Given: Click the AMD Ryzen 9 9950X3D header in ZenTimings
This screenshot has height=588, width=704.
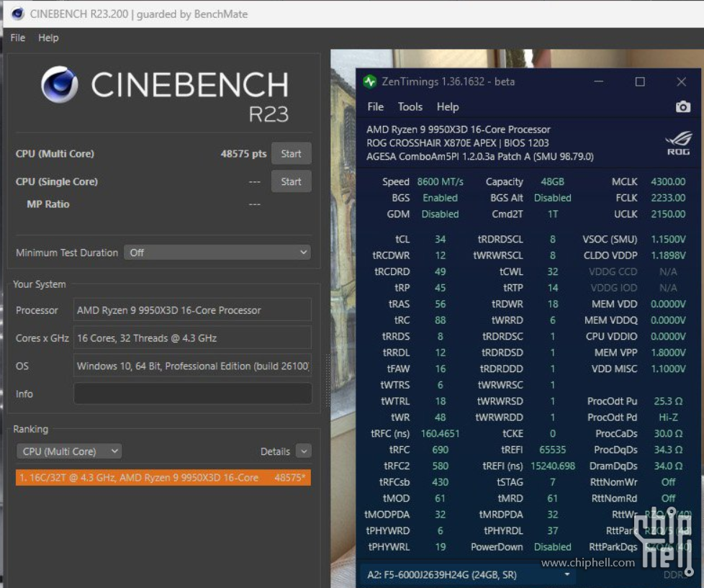Looking at the screenshot, I should [x=458, y=130].
